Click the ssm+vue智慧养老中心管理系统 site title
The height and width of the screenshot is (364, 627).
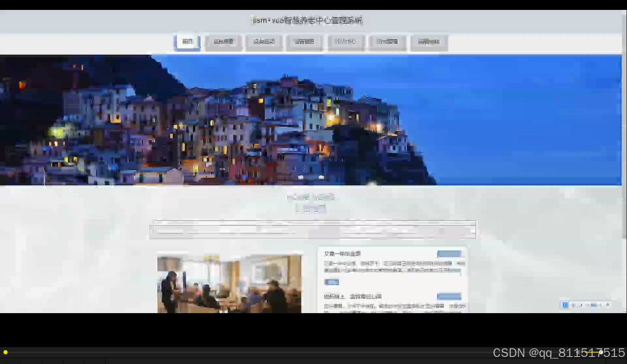tap(307, 20)
